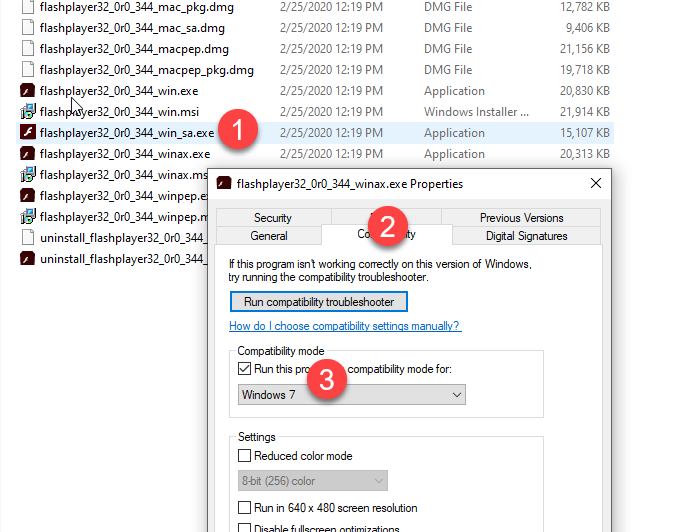Open the 8-bit (256) color dropdown
Viewport: 700px width, 532px height.
click(x=312, y=481)
